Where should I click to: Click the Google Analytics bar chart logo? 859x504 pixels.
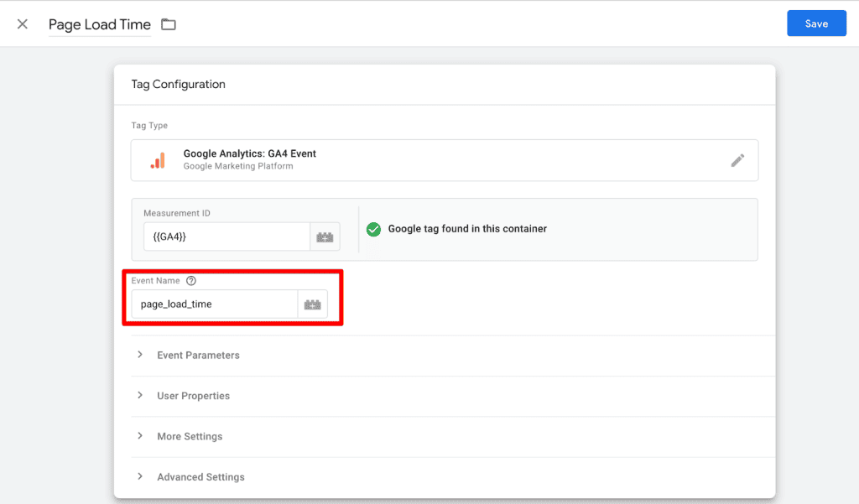[157, 160]
